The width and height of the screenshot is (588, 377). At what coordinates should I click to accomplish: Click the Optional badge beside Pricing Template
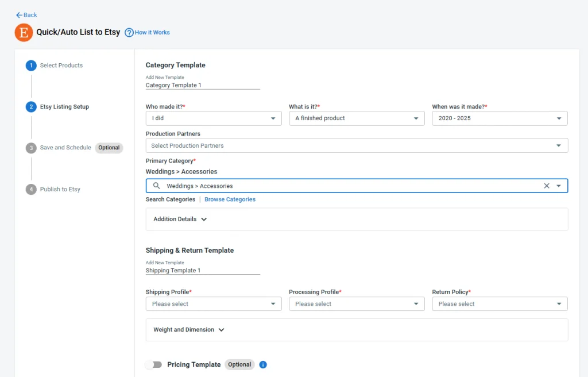239,364
